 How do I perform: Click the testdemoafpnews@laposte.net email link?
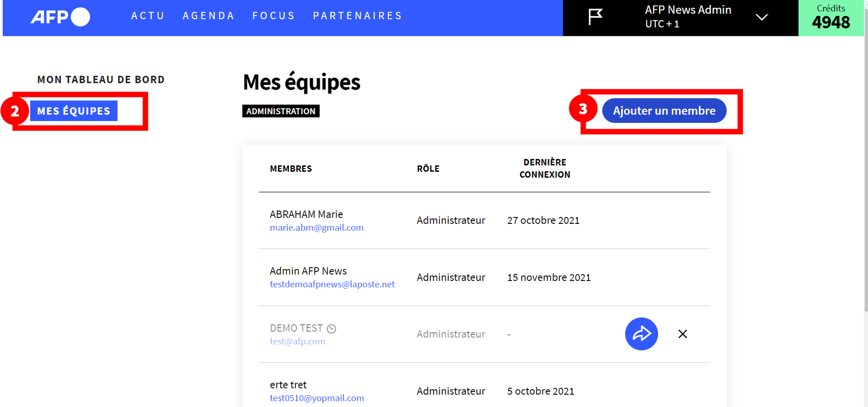click(x=332, y=284)
